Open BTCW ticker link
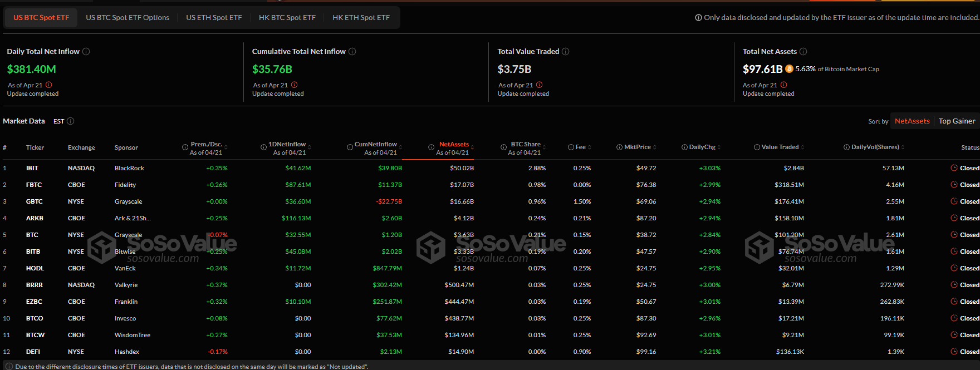The image size is (980, 370). click(x=35, y=335)
